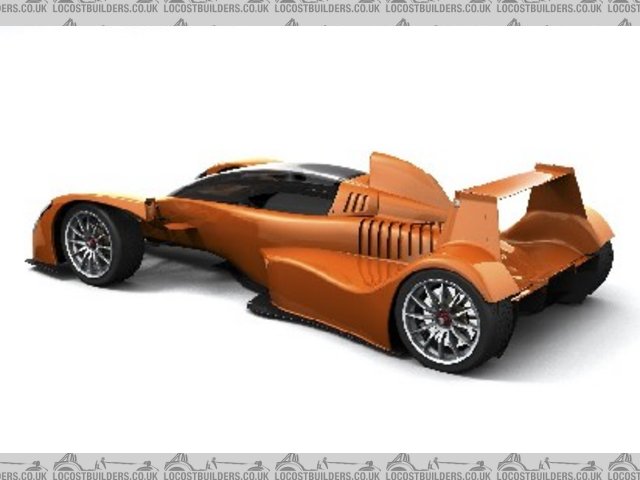Viewport: 640px width, 480px height.
Task: Click the orange car render image
Action: [320, 240]
